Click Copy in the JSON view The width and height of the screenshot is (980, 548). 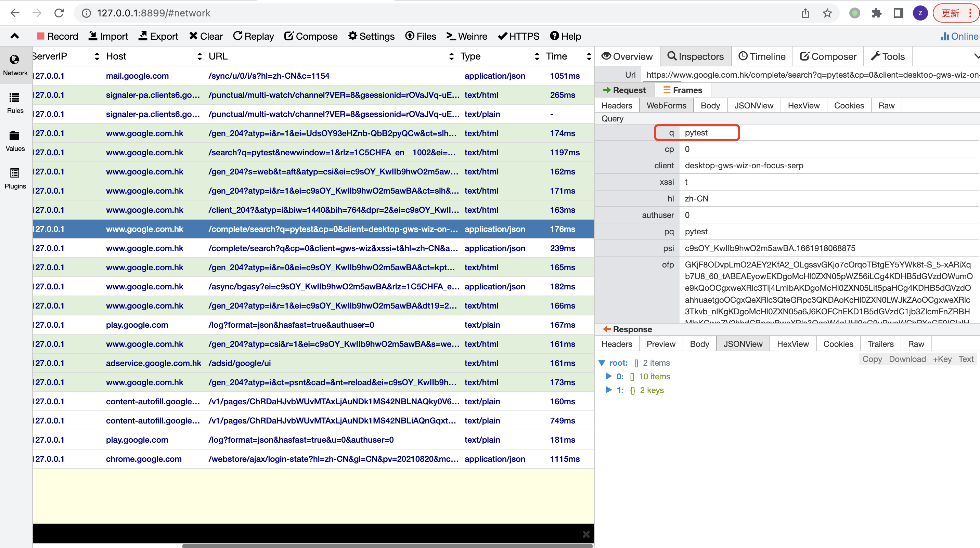872,359
